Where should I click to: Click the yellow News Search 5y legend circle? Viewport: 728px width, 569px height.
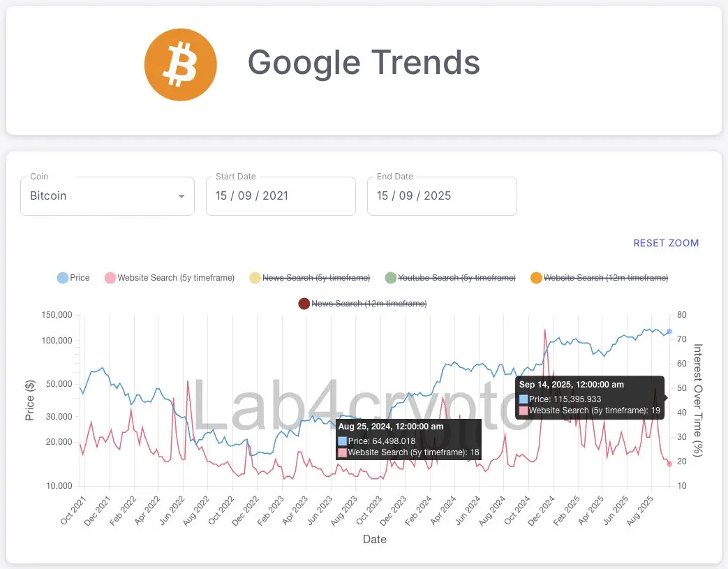255,278
